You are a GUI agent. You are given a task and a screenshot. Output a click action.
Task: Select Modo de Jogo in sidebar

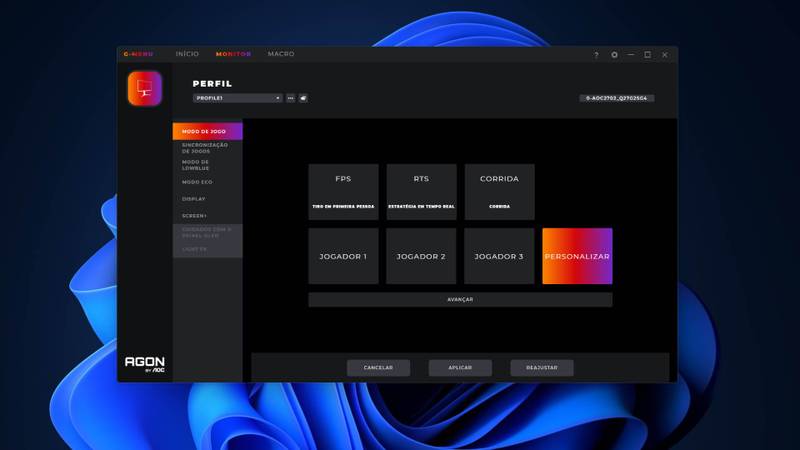(x=208, y=131)
